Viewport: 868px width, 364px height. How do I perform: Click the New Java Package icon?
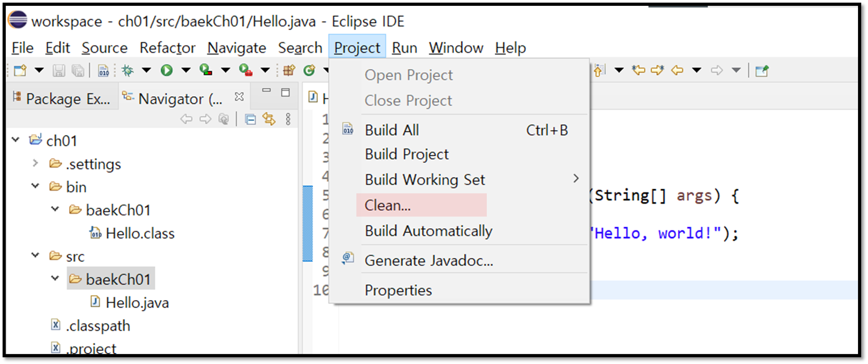click(289, 70)
